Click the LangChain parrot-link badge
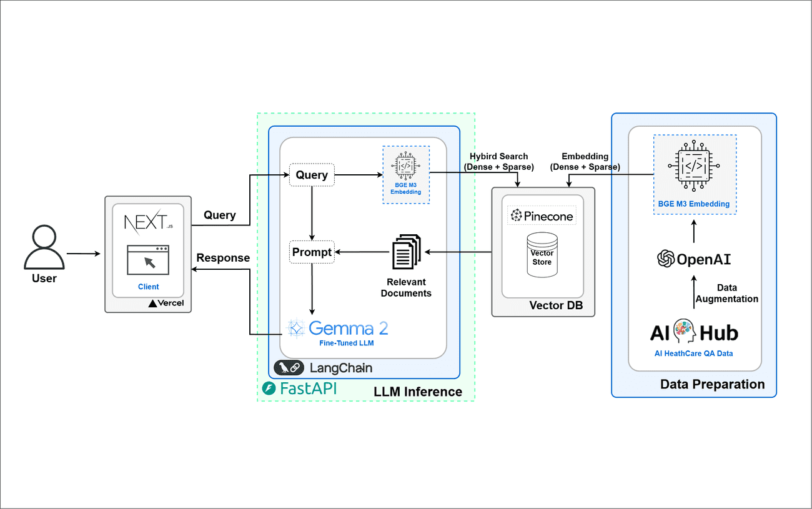The height and width of the screenshot is (509, 812). point(289,368)
